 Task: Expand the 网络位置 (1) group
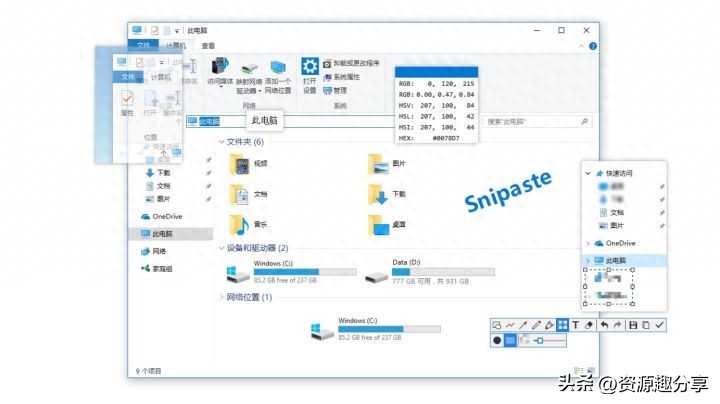click(221, 297)
